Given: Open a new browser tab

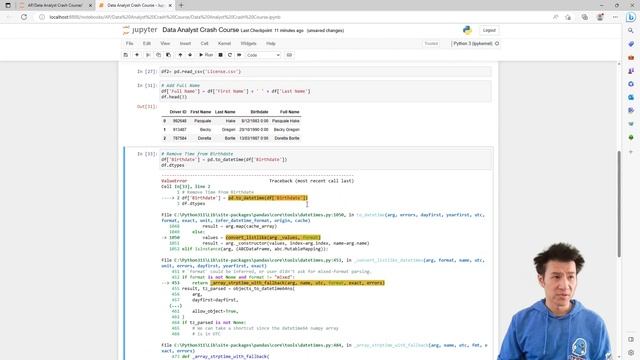Looking at the screenshot, I should 181,5.
